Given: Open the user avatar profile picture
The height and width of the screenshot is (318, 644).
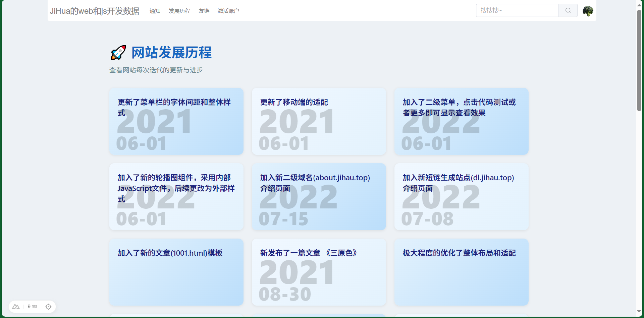Looking at the screenshot, I should (588, 11).
